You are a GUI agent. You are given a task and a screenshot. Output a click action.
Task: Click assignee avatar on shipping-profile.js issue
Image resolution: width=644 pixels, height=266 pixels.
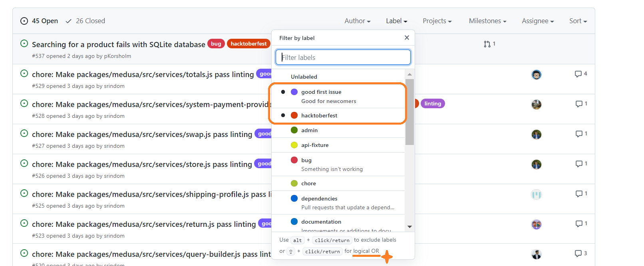click(536, 195)
